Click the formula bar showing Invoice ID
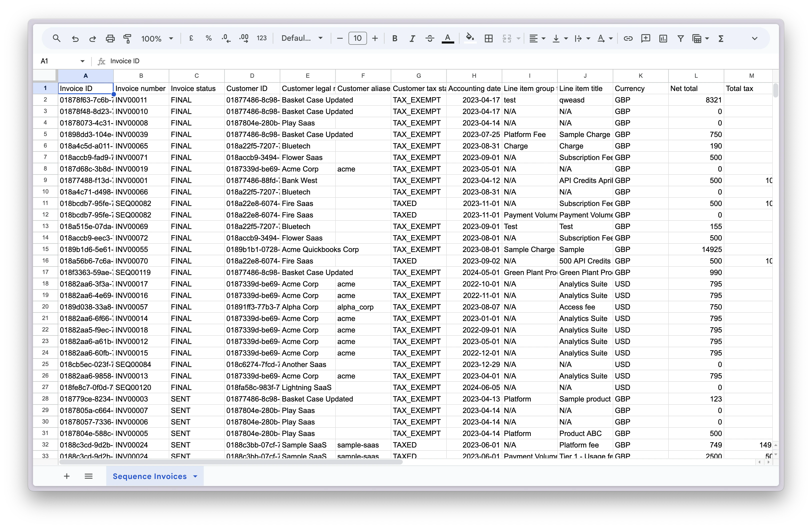Screen dimensions: 812x528 tap(440, 61)
